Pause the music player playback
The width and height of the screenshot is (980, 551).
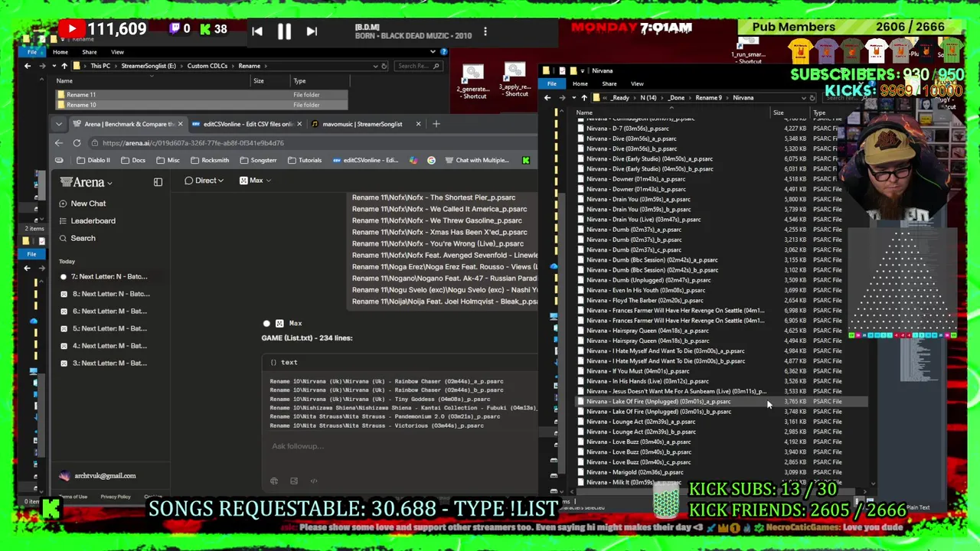pos(284,31)
